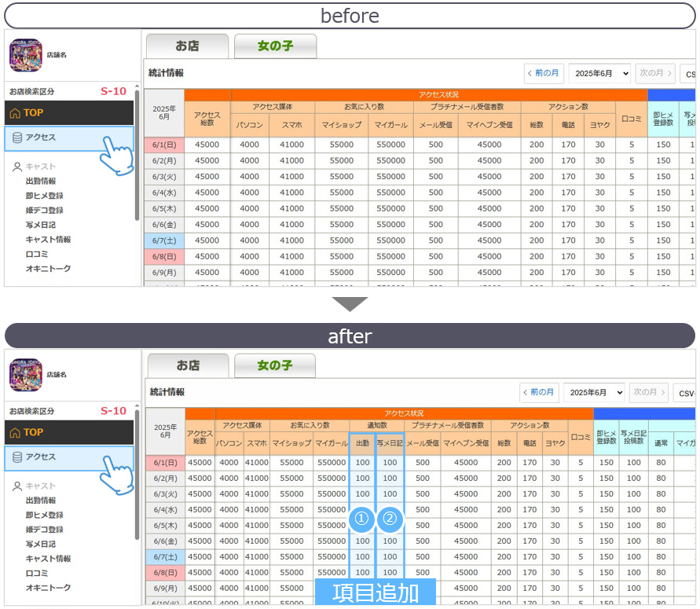Viewport: 700px width, 609px height.
Task: Switch to the 女の子 tab in the after panel
Action: 274,365
